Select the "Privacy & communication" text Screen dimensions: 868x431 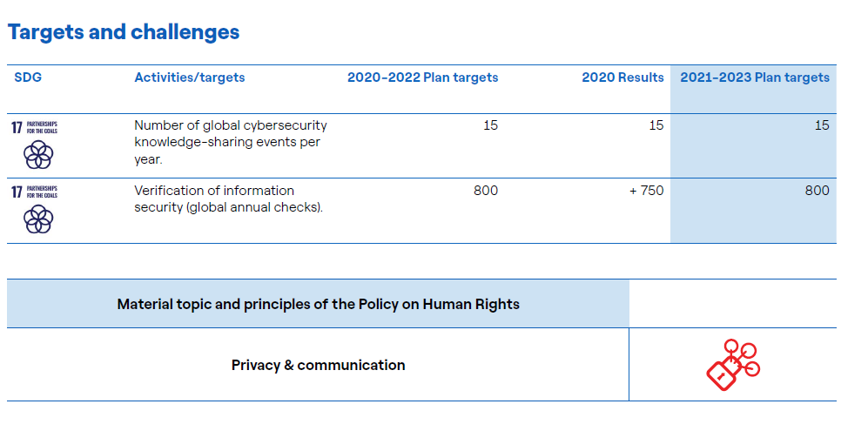318,365
